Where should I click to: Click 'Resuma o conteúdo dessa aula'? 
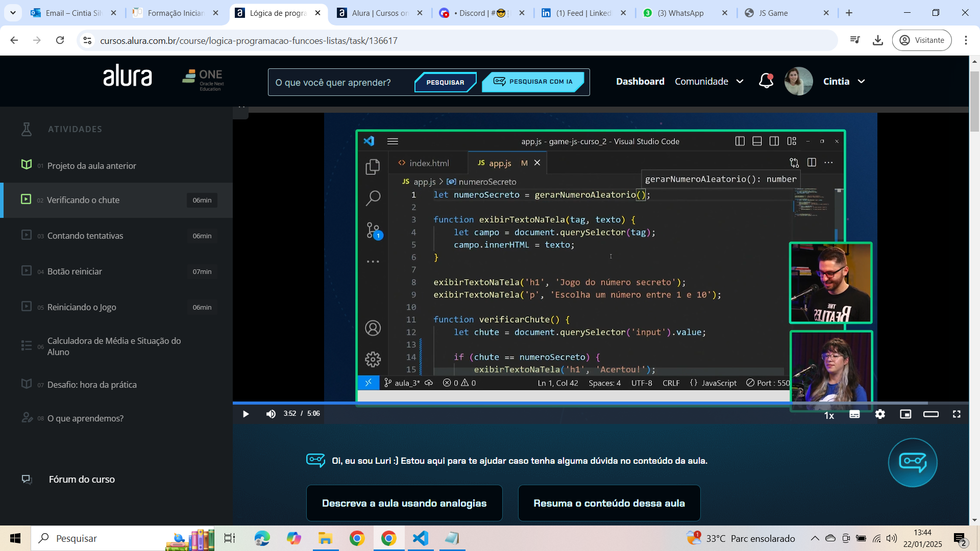(609, 503)
